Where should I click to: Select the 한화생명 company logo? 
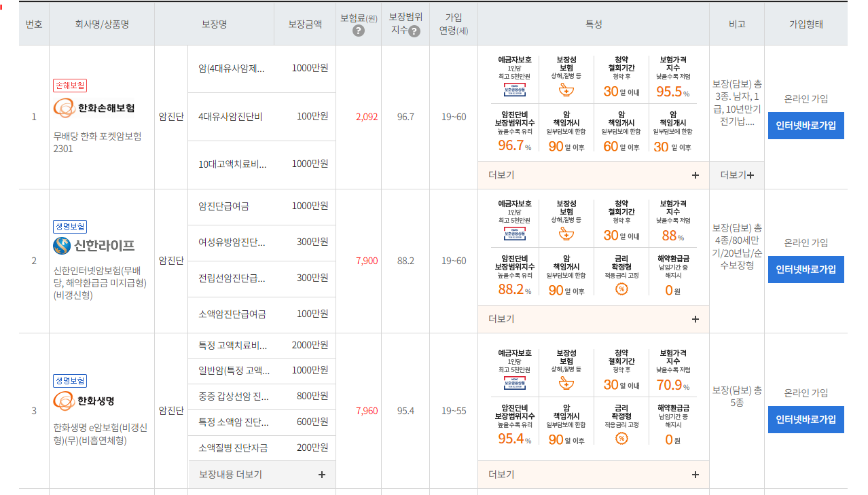click(84, 401)
